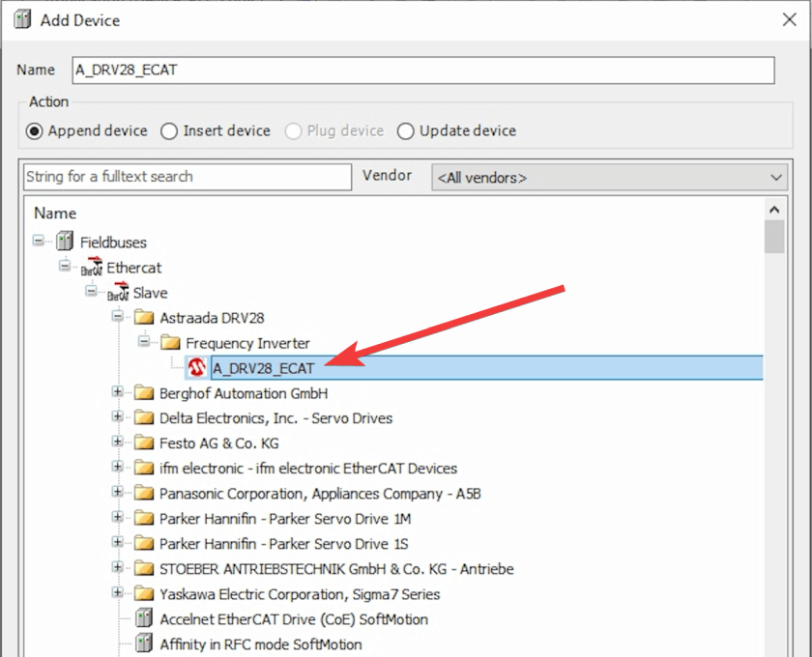Select the Fieldbuses tree label
The image size is (812, 657).
113,243
